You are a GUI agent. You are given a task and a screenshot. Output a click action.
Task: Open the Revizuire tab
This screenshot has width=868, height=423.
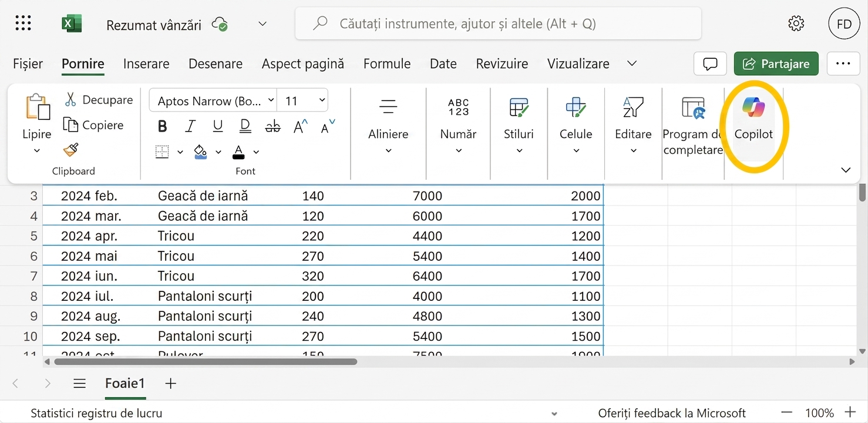(x=502, y=63)
